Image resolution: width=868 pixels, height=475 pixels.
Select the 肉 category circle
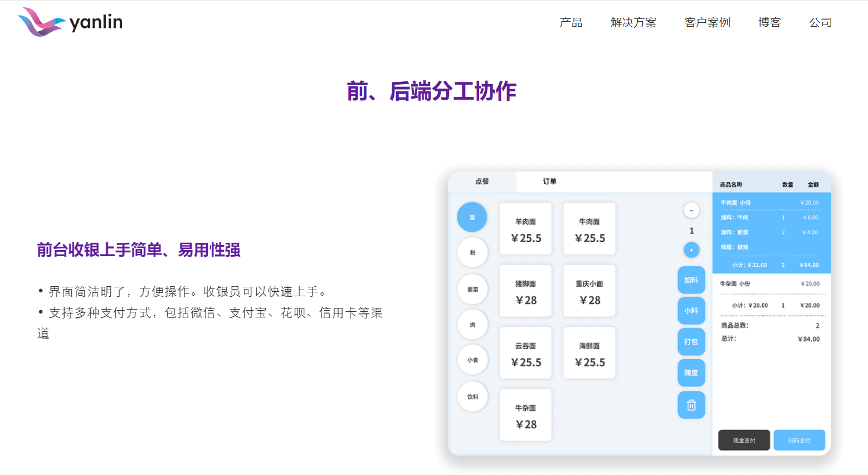(x=472, y=325)
